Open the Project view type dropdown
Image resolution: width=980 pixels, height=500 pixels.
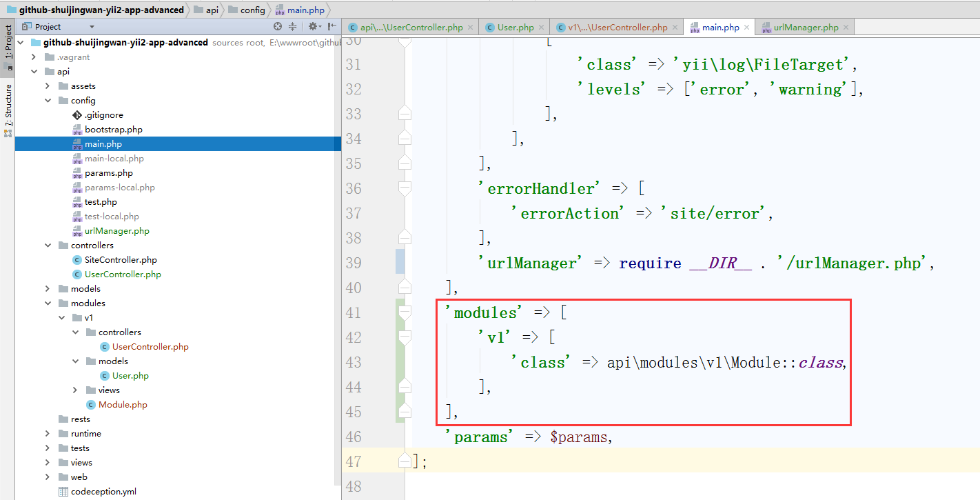[92, 27]
